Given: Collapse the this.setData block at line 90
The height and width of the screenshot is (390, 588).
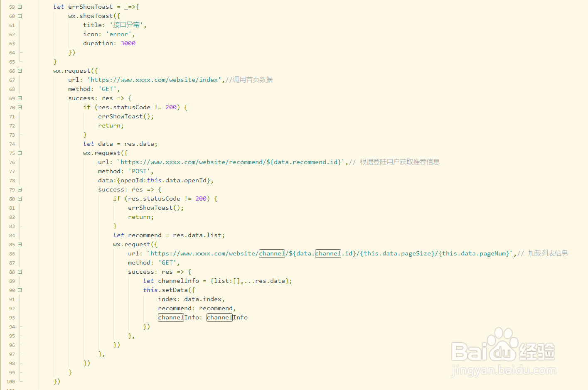Looking at the screenshot, I should [20, 290].
